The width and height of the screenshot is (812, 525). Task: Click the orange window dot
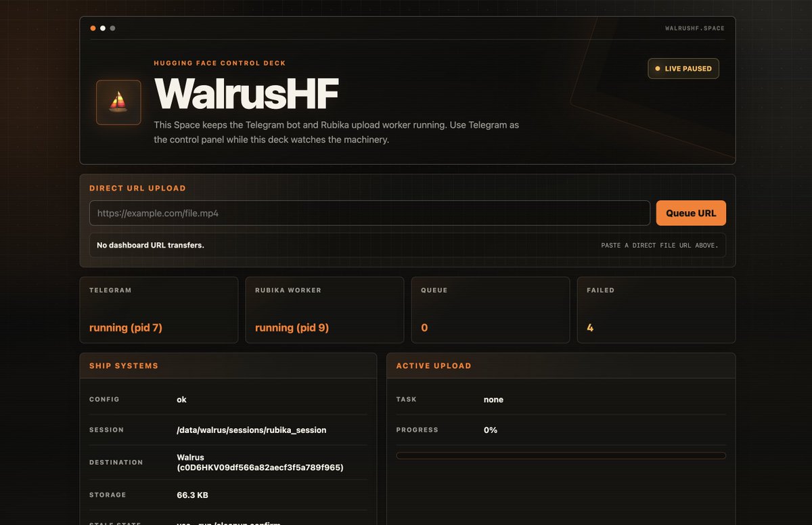(93, 28)
